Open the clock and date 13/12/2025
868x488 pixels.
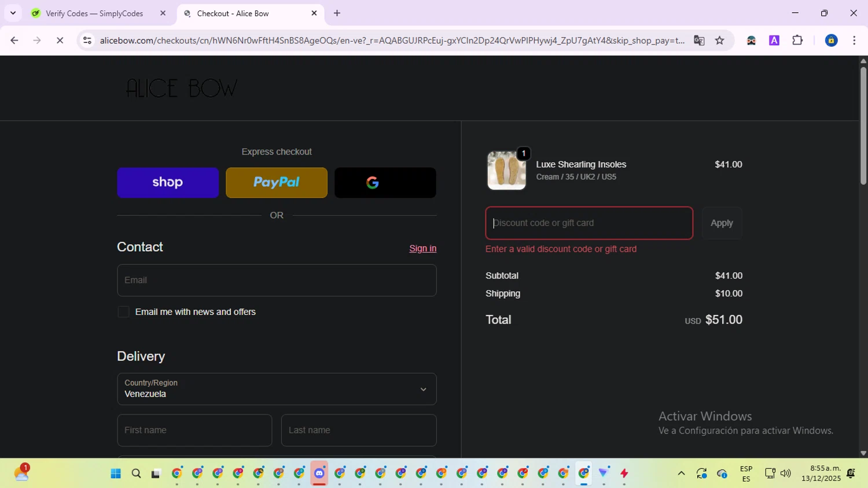click(821, 474)
